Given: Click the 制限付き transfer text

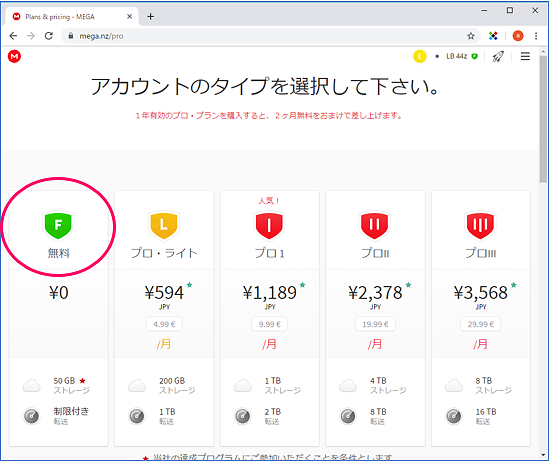Looking at the screenshot, I should (x=71, y=411).
